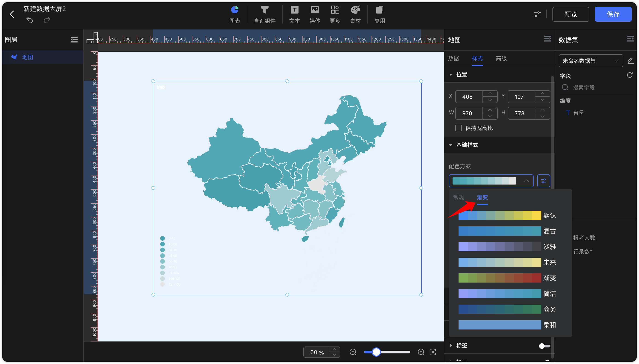Open screen settings sliders icon in header
The height and width of the screenshot is (364, 639).
pyautogui.click(x=537, y=14)
